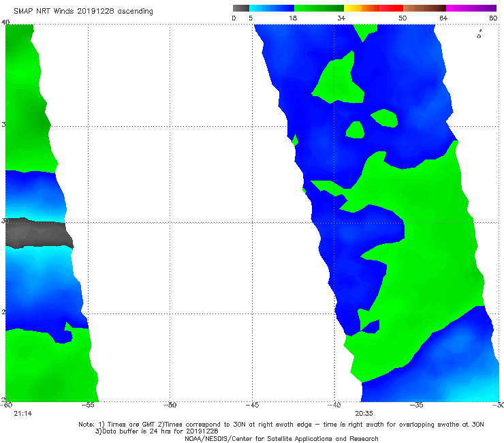Screen dimensions: 504x443
Task: Click the color bar label '50'
Action: (403, 18)
